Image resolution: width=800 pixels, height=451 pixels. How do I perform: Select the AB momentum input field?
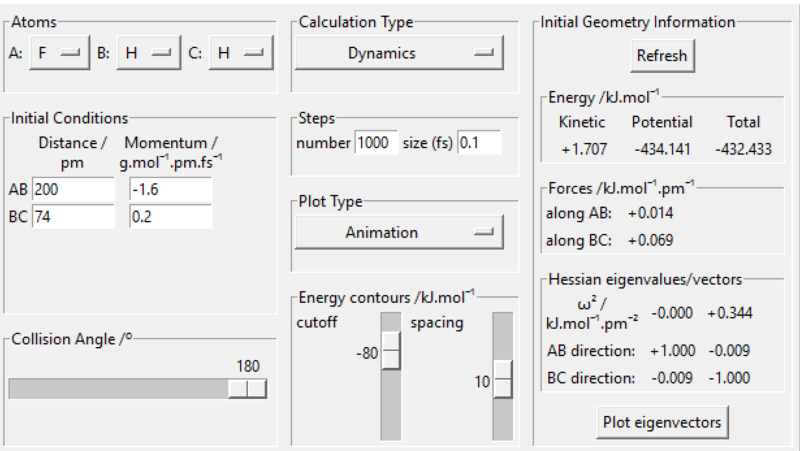click(170, 190)
